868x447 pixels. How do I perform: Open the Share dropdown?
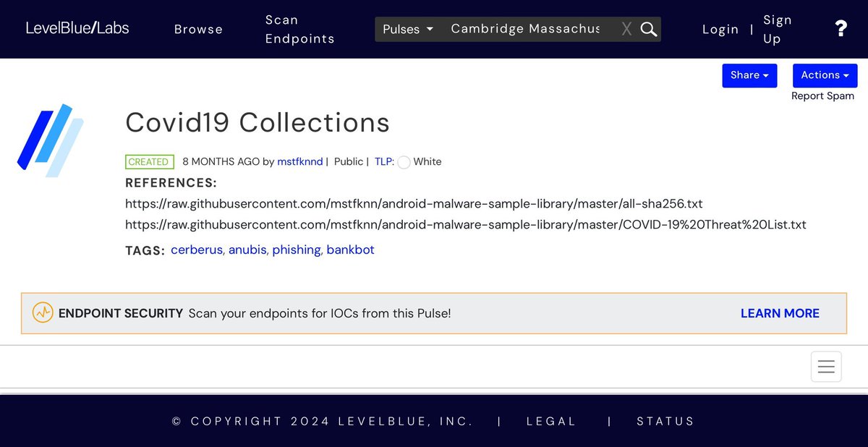749,75
